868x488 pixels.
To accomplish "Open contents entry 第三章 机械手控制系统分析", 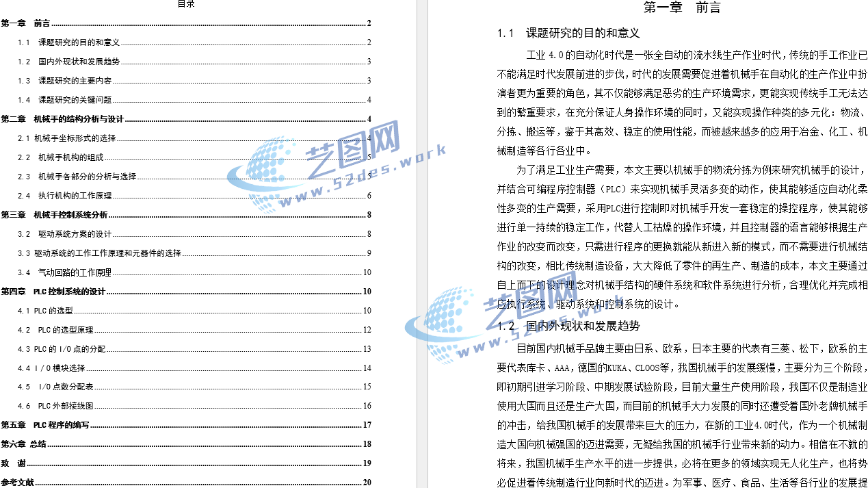I will [185, 215].
